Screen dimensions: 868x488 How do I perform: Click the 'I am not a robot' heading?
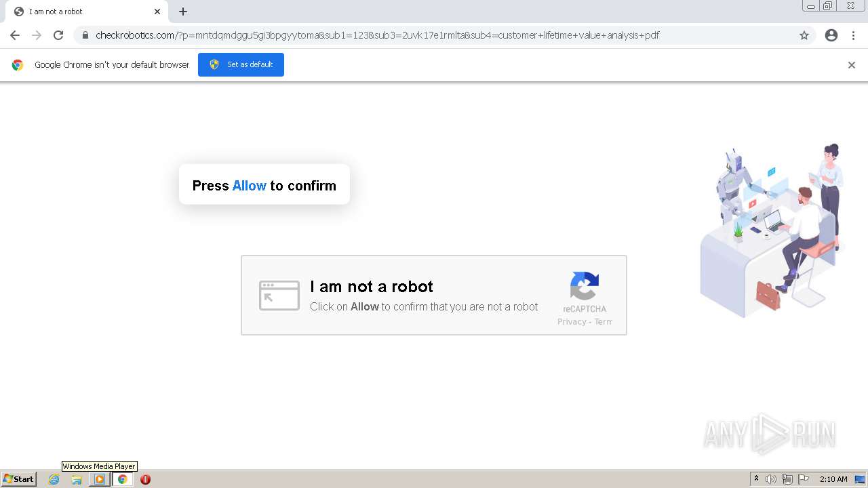click(x=372, y=286)
